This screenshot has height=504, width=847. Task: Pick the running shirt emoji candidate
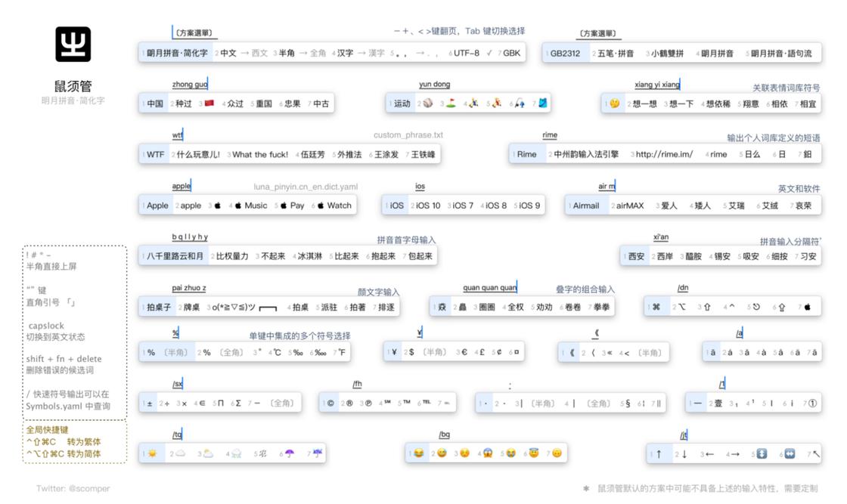pos(543,103)
